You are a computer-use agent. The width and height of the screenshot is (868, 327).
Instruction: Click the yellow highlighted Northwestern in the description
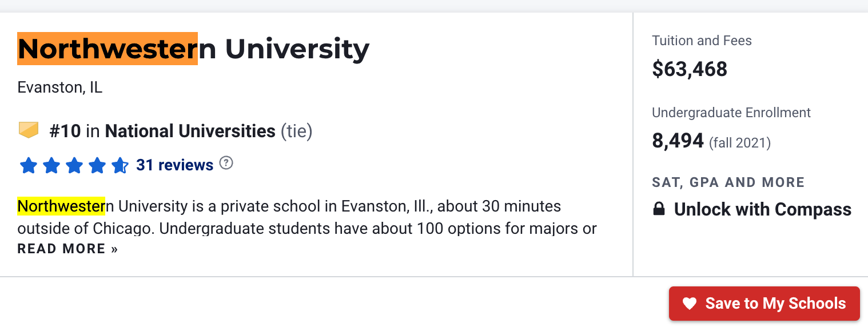click(61, 206)
